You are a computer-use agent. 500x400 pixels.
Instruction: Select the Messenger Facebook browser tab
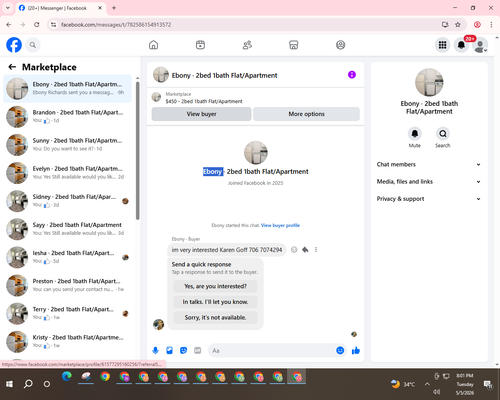(x=60, y=8)
